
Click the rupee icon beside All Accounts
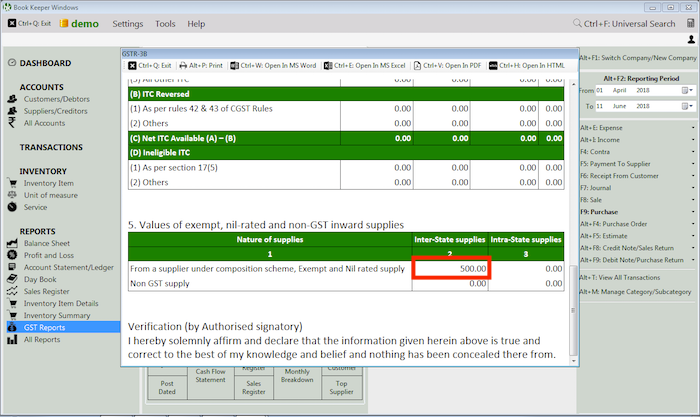click(x=12, y=123)
